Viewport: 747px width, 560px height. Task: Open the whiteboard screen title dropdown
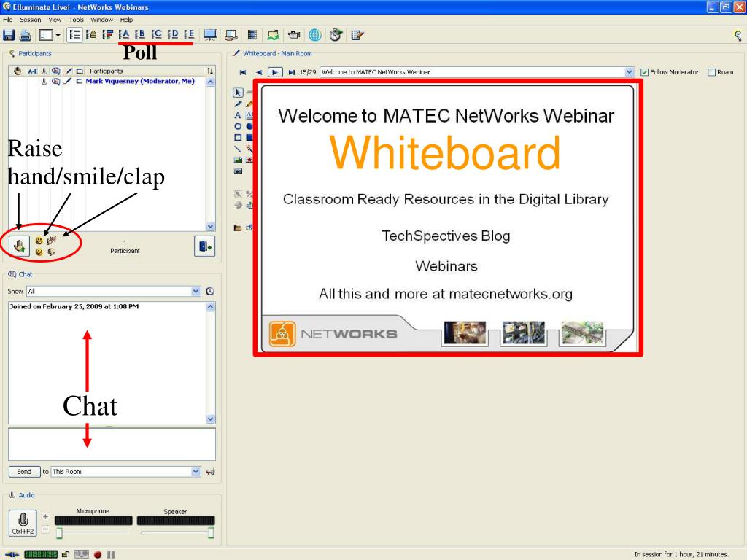click(630, 72)
